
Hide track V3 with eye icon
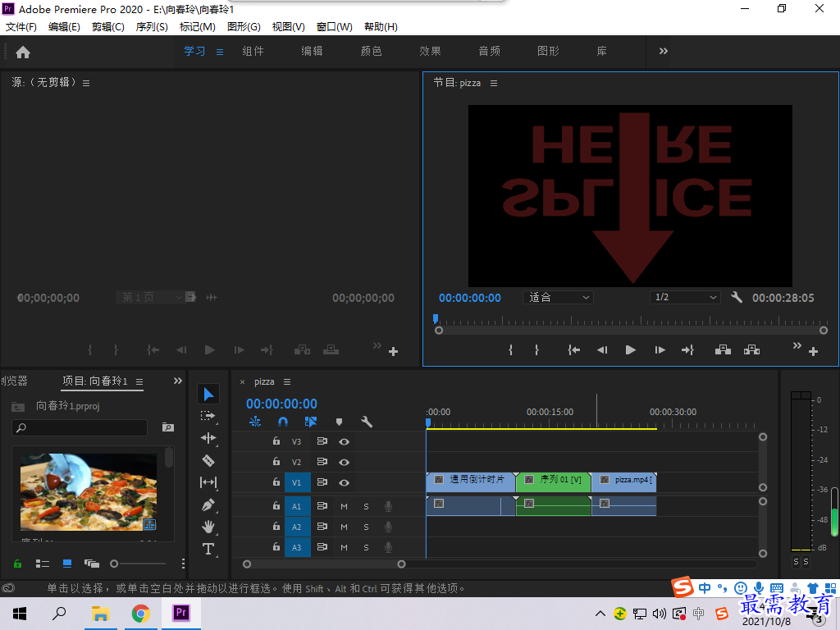coord(344,441)
